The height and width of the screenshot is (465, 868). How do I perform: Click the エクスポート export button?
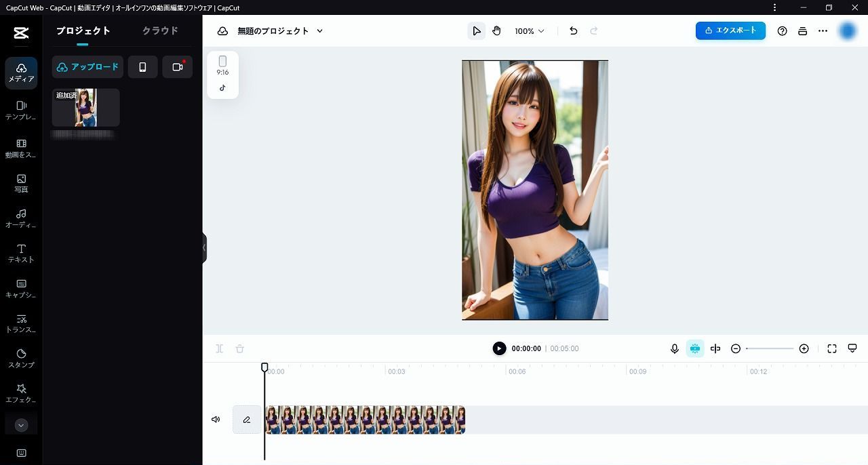[730, 31]
